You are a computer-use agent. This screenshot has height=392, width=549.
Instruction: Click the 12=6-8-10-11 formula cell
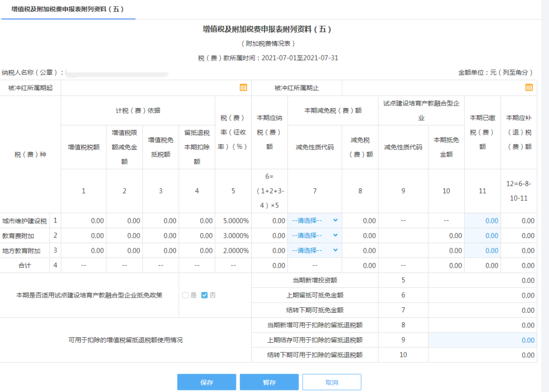[x=518, y=191]
